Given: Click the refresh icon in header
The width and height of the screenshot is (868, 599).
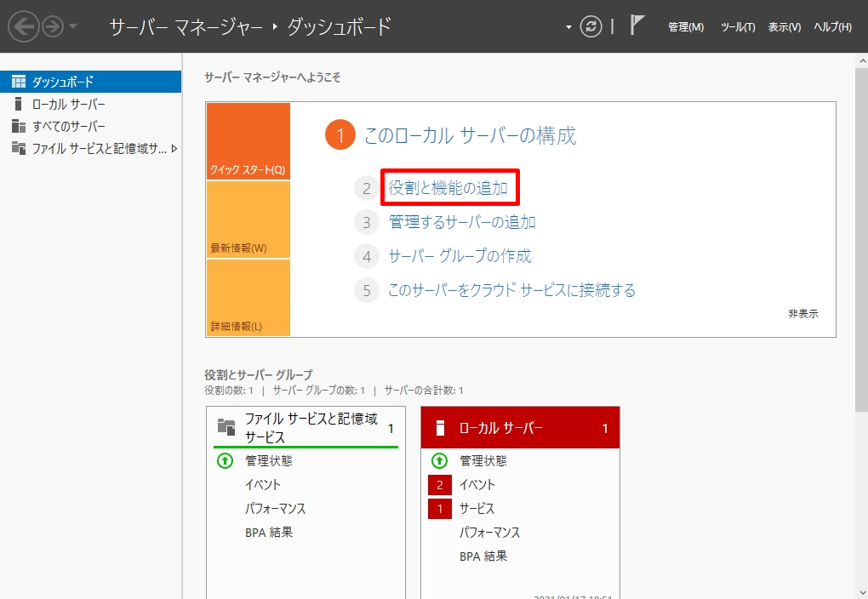Looking at the screenshot, I should point(591,26).
